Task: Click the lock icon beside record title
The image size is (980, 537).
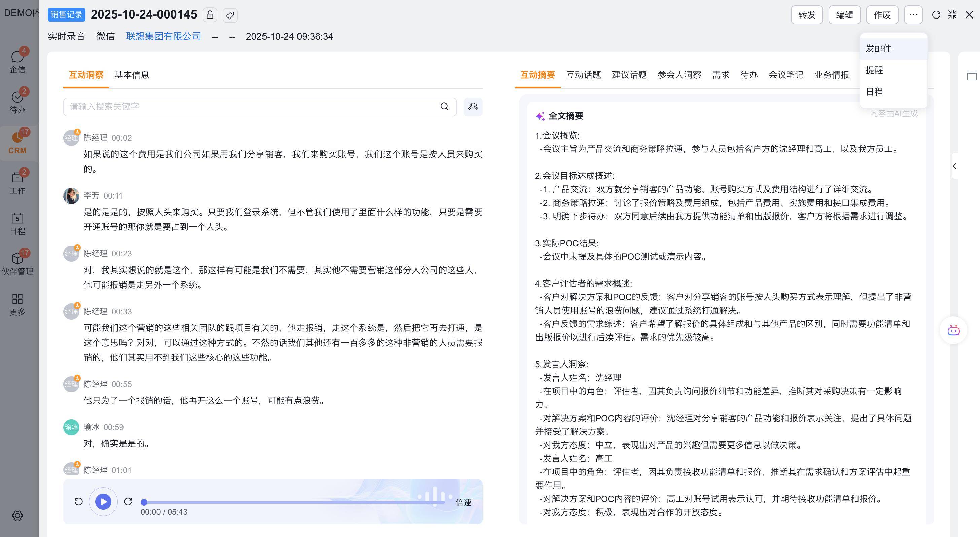Action: [210, 15]
